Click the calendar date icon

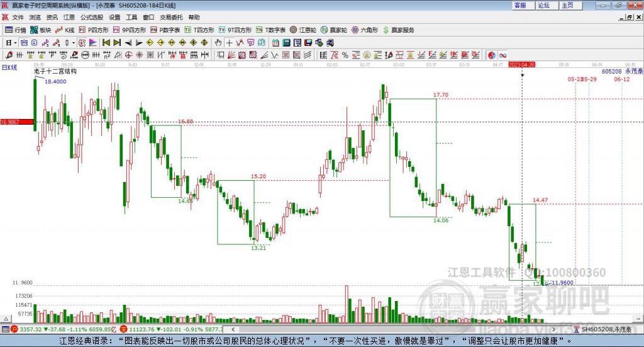pyautogui.click(x=275, y=43)
